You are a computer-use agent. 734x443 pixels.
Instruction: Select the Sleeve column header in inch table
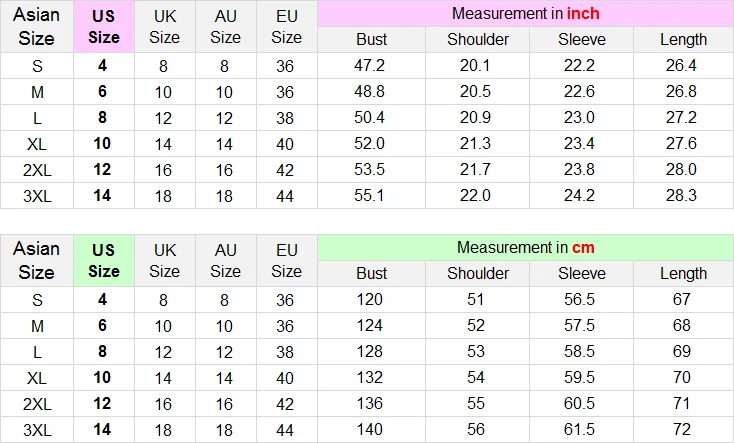point(581,40)
